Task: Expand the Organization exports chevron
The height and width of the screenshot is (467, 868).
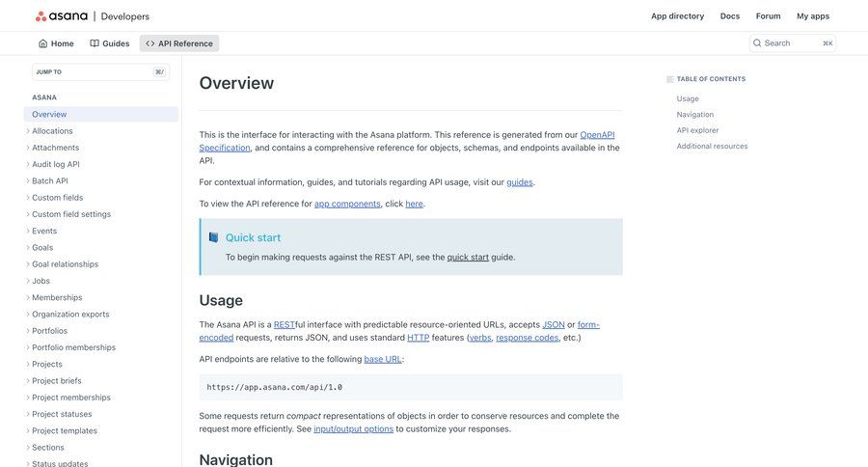Action: coord(28,314)
